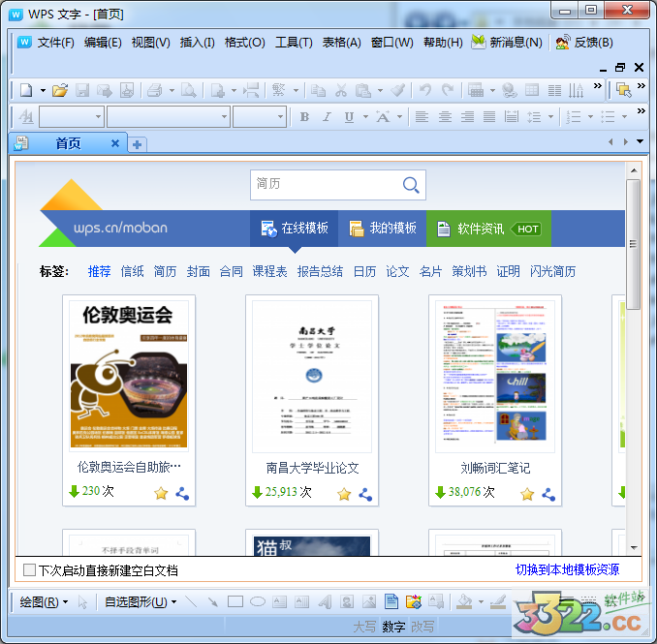Click the vertical scrollbar down arrow
Screen dimensions: 657x644
[634, 547]
